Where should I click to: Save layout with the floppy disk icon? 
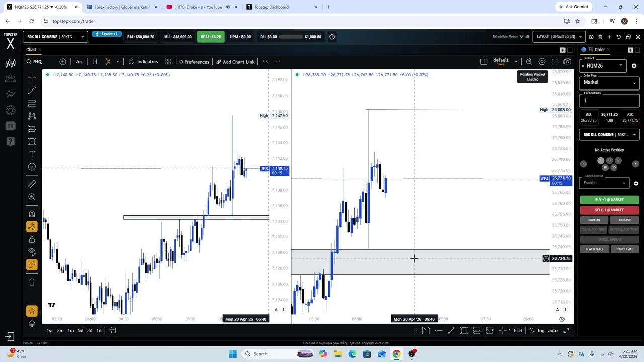[x=591, y=37]
